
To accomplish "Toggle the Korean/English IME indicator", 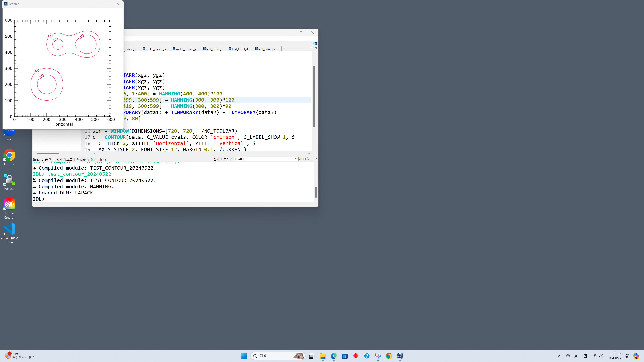I will (x=585, y=356).
